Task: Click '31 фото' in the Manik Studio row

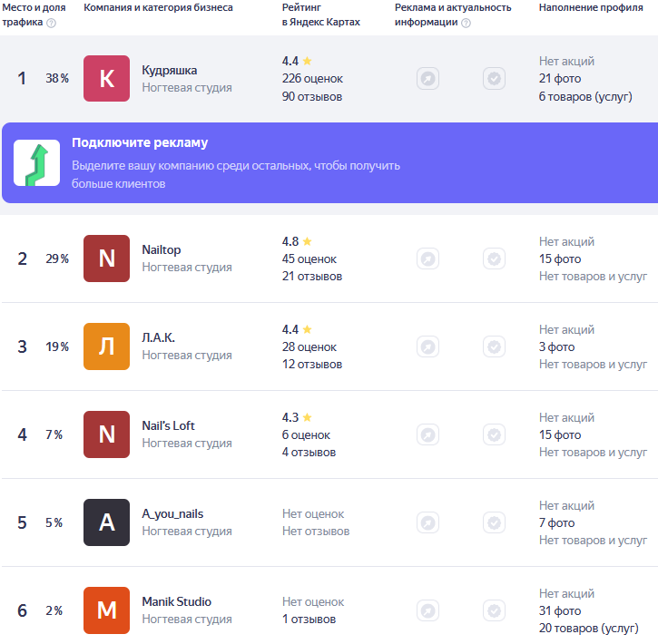Action: [x=560, y=610]
